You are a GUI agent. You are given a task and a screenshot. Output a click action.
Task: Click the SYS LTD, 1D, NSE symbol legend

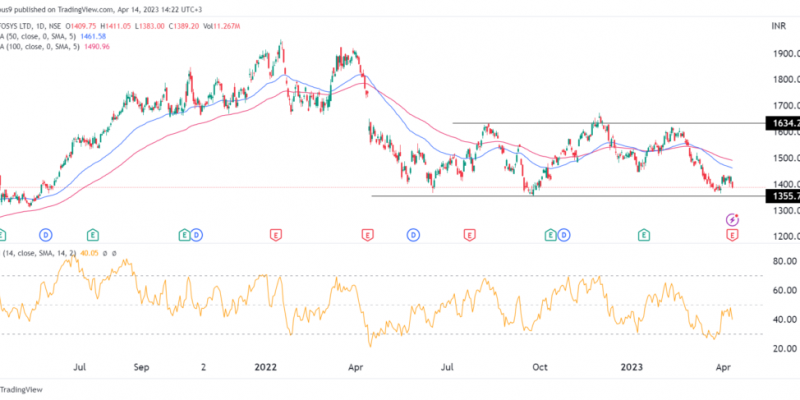[31, 26]
